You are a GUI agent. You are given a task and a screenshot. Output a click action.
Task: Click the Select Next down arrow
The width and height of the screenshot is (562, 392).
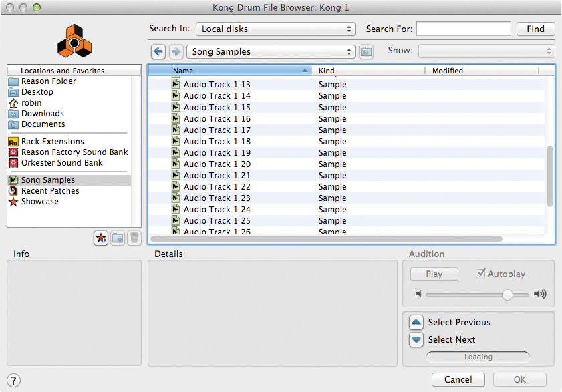(416, 339)
